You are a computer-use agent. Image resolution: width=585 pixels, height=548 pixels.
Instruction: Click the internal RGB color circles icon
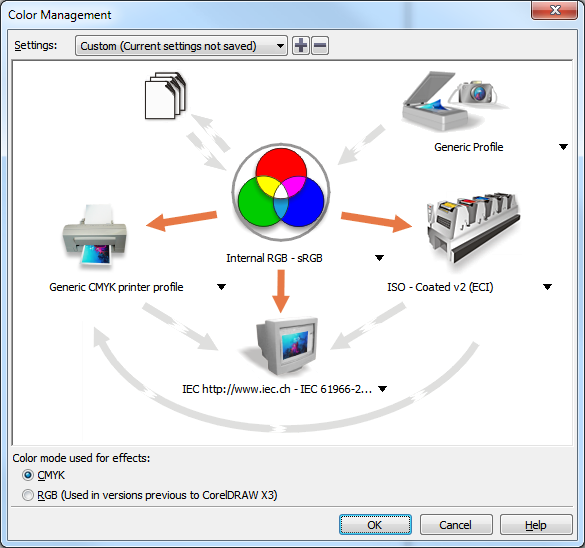pyautogui.click(x=281, y=192)
